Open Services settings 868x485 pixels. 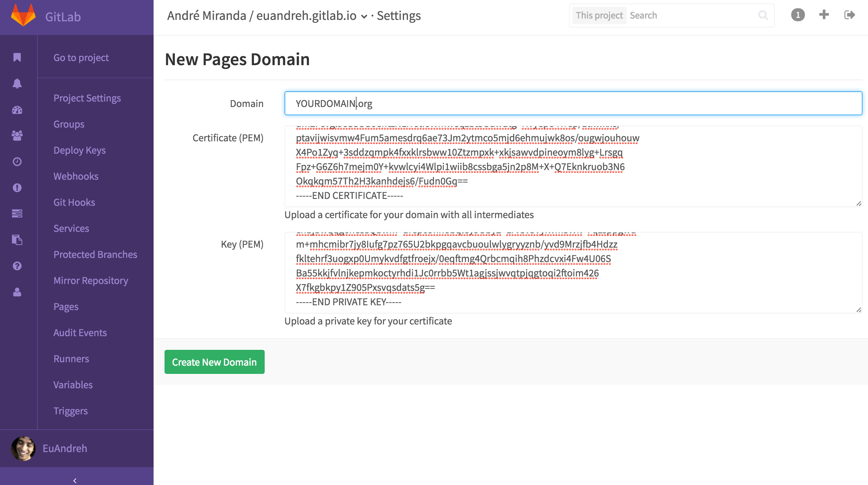[71, 228]
